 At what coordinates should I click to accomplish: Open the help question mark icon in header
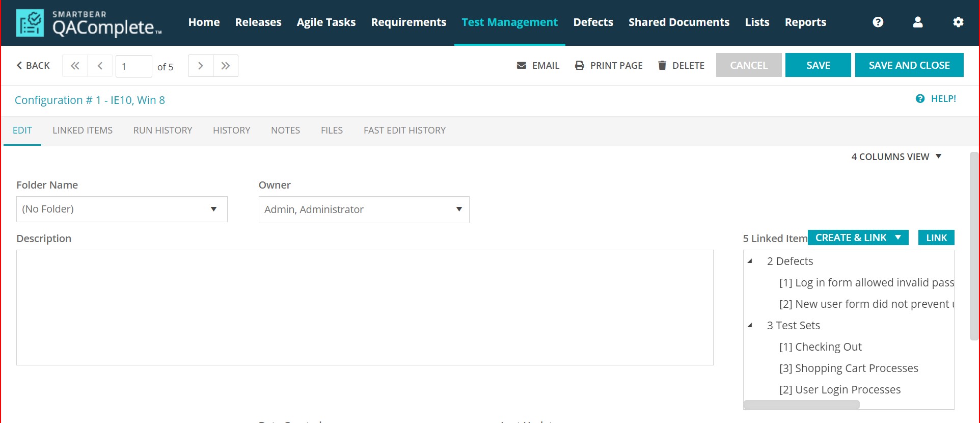point(878,22)
